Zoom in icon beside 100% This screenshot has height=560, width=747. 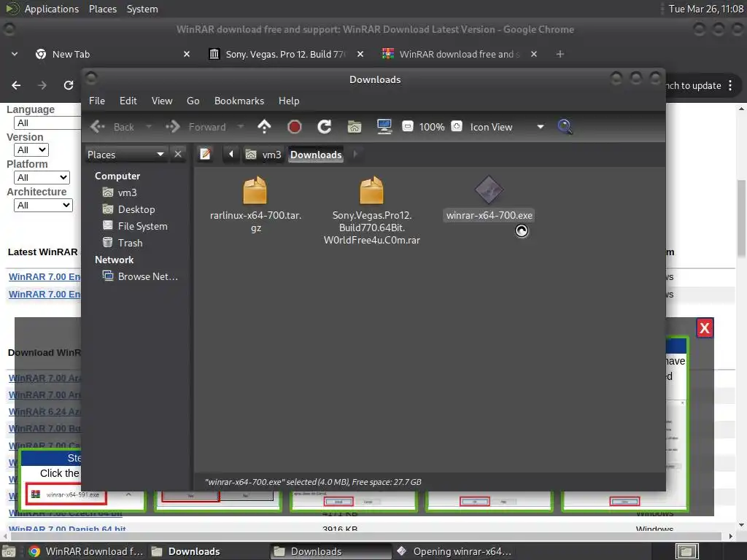coord(457,126)
